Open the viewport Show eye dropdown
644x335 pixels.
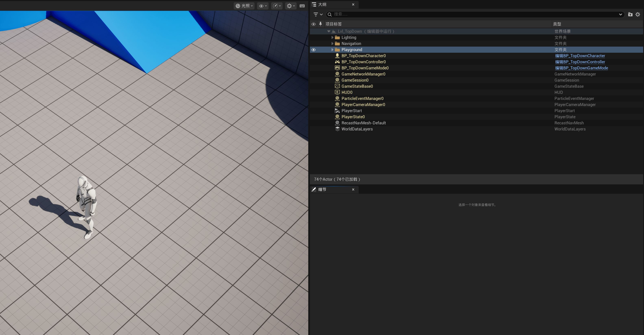click(263, 6)
